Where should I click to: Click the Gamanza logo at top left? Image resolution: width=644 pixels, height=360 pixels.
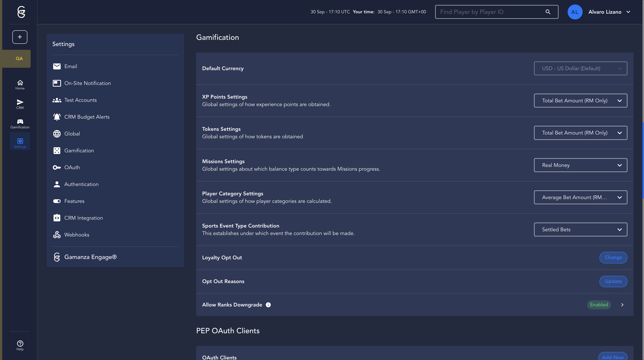point(21,12)
